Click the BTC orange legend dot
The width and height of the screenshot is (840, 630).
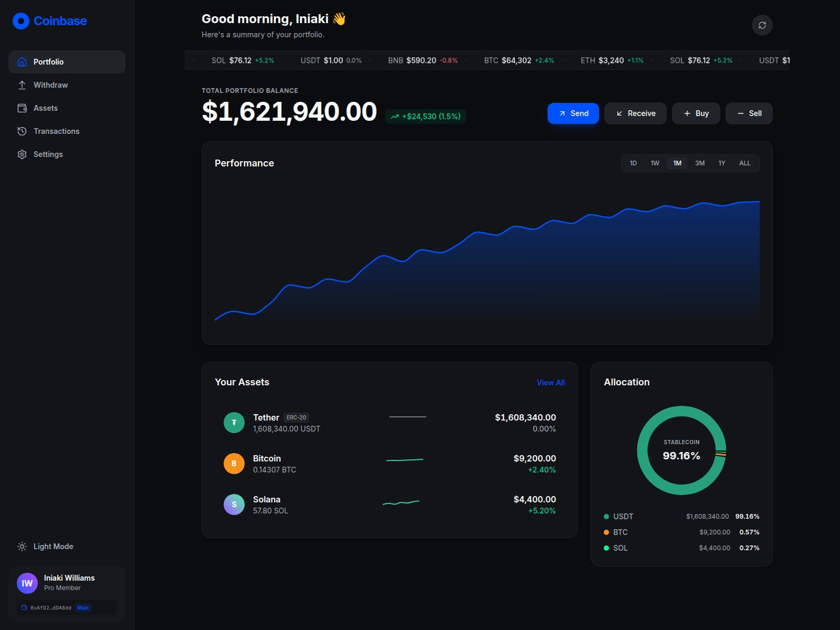(606, 532)
